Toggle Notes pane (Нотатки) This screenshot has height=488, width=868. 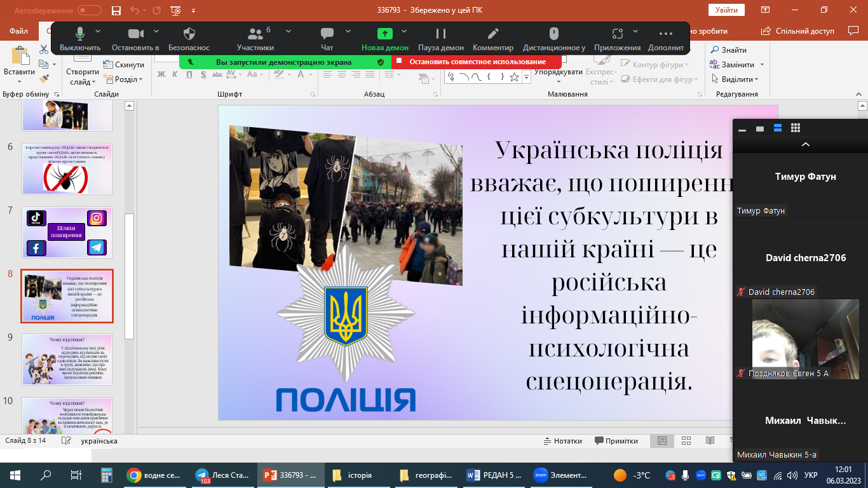pos(563,441)
